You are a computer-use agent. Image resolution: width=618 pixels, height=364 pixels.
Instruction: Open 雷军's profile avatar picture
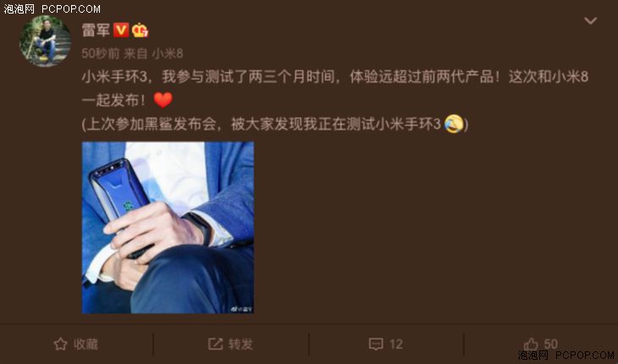(x=46, y=41)
